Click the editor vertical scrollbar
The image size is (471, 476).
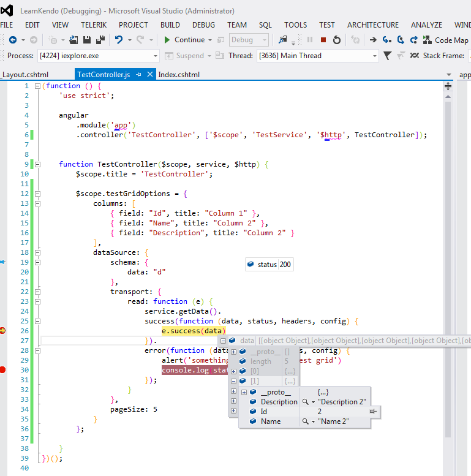click(x=448, y=245)
